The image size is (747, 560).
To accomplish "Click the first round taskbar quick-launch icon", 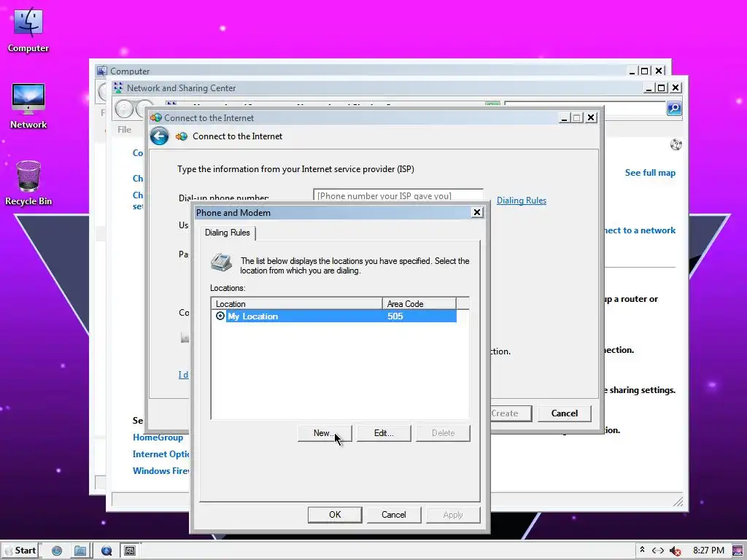I will [57, 551].
